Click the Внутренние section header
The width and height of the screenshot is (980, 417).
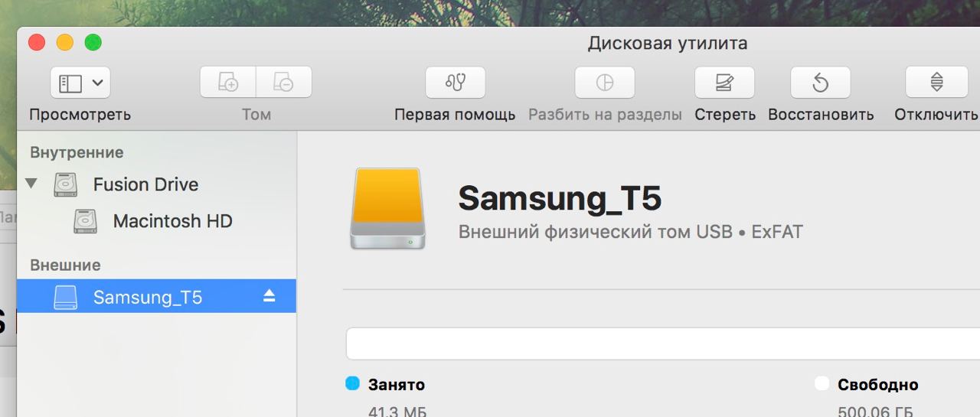pyautogui.click(x=77, y=152)
